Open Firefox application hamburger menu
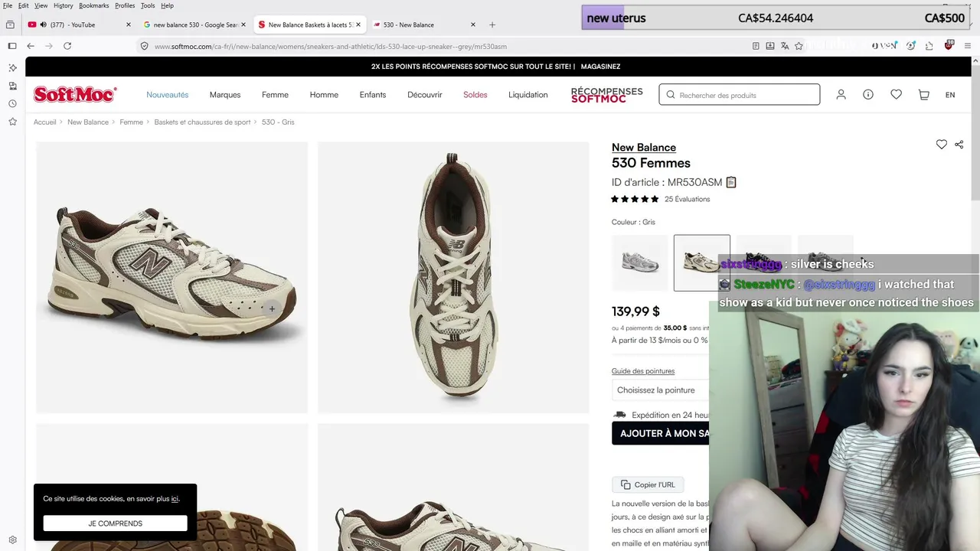The height and width of the screenshot is (551, 980). pos(968,46)
